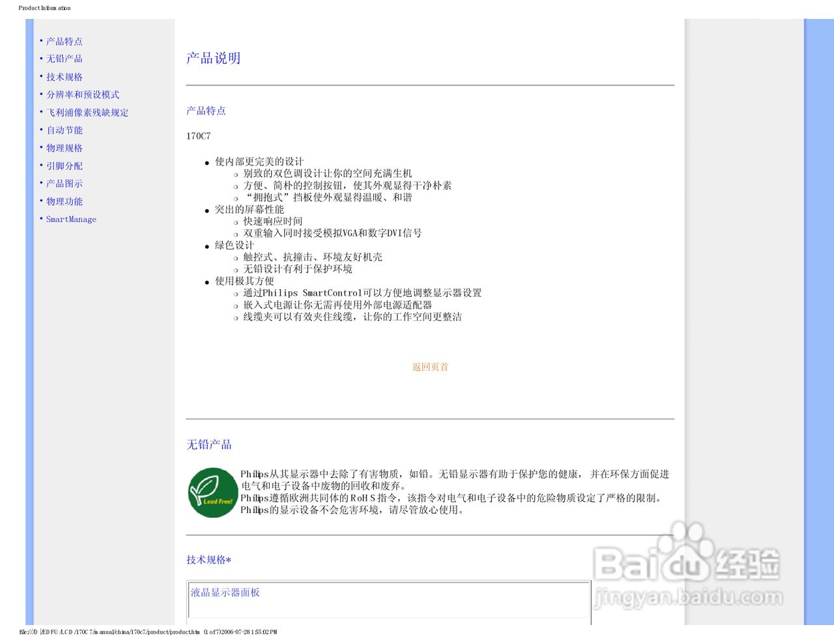Screen dimensions: 834x644
Task: Click the 产品说明 page heading
Action: click(x=214, y=58)
